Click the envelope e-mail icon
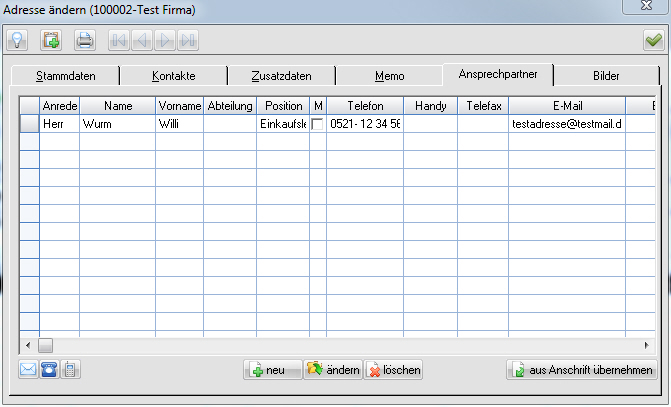The image size is (671, 407). click(28, 369)
